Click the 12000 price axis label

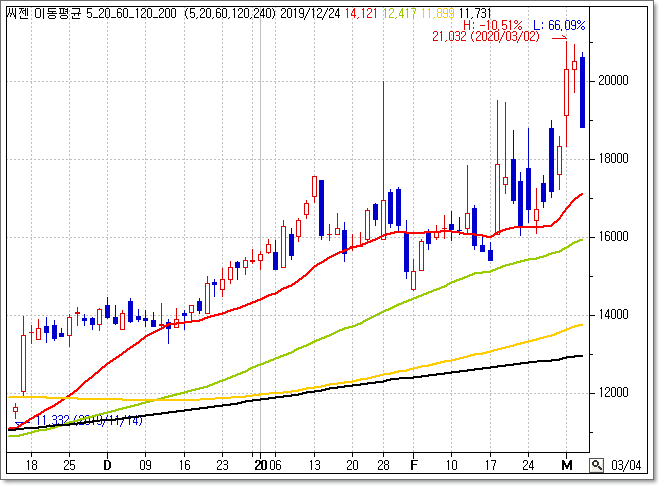(613, 393)
